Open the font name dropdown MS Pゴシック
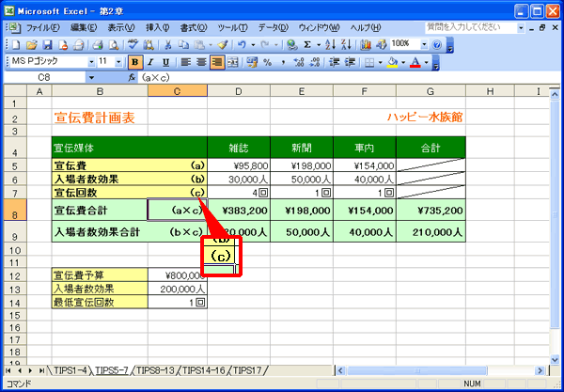The image size is (564, 392). (91, 62)
